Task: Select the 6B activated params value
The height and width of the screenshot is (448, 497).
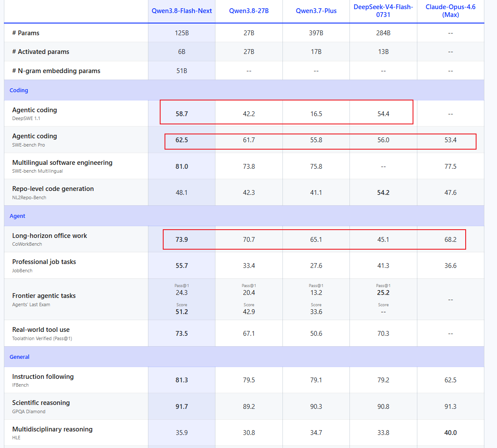Action: click(181, 52)
